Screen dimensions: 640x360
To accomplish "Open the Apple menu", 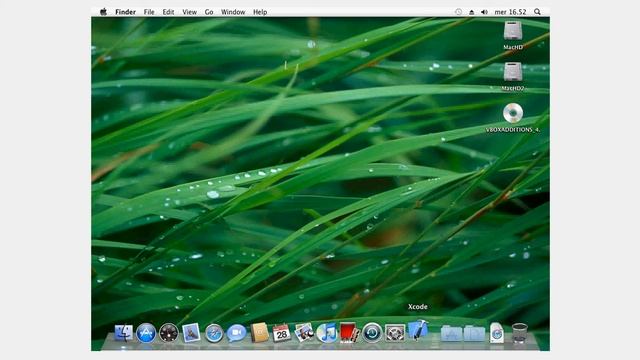I will coord(103,12).
